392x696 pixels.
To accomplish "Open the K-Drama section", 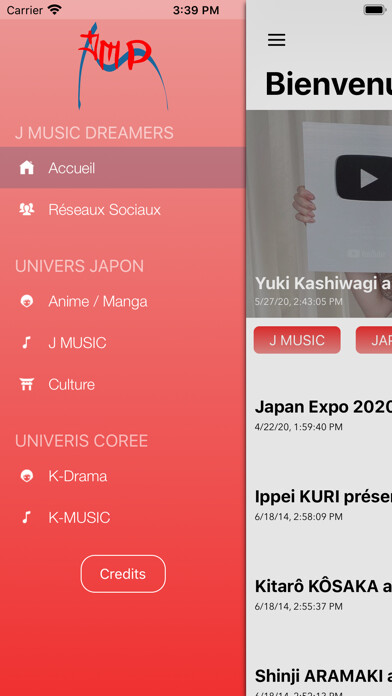I will point(123,476).
